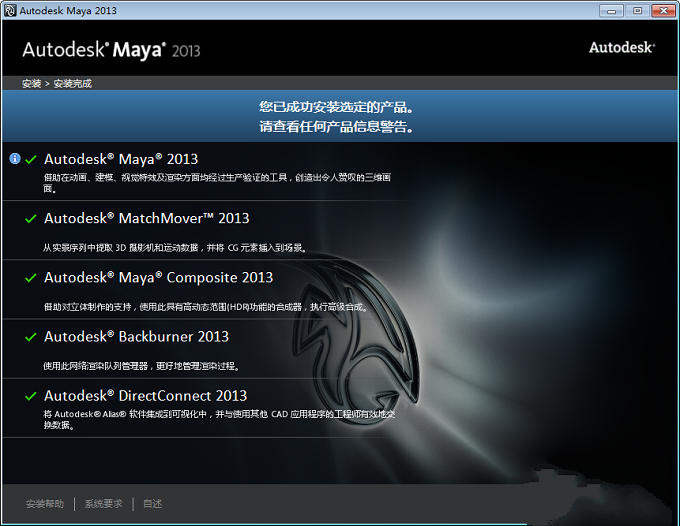Click the Autodesk Maya 2013 header logo
680x526 pixels.
point(111,50)
